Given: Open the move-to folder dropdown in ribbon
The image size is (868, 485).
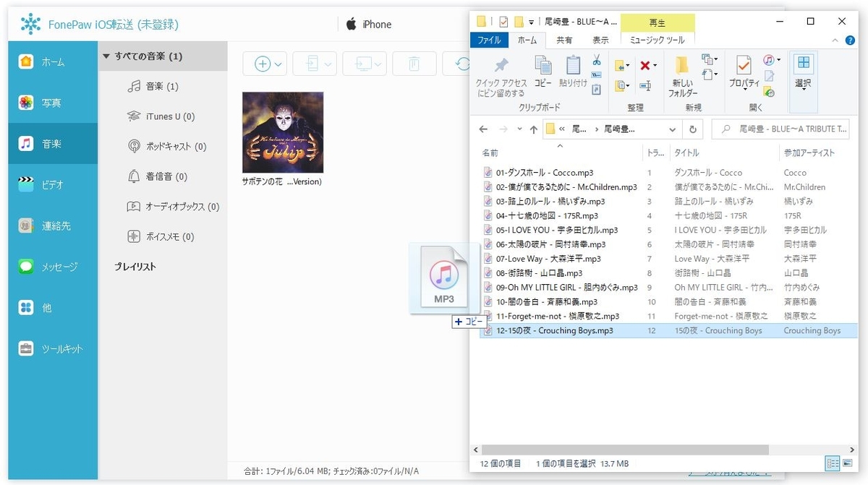Looking at the screenshot, I should point(622,66).
